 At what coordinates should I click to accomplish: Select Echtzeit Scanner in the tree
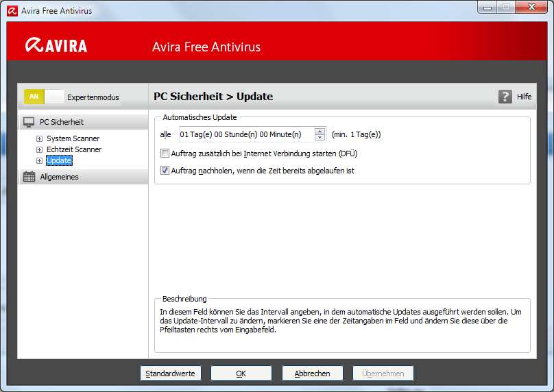point(74,149)
